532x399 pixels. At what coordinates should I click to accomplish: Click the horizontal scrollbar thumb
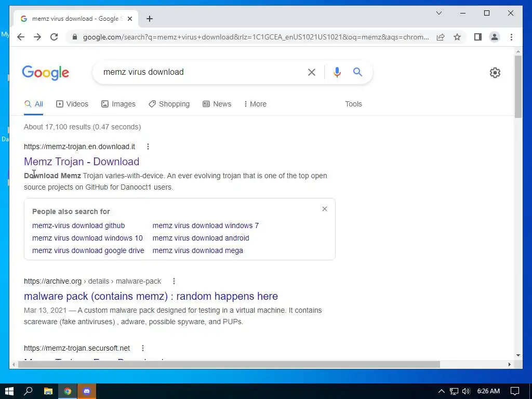(229, 365)
